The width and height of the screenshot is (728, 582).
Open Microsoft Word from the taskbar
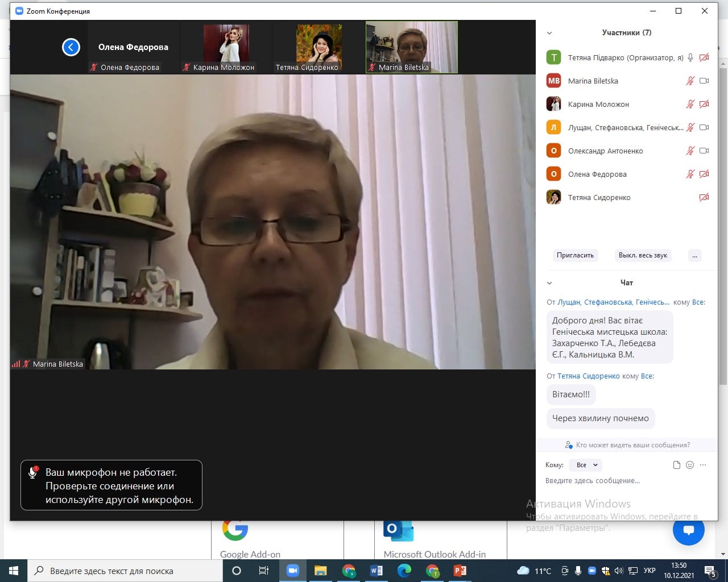[377, 571]
